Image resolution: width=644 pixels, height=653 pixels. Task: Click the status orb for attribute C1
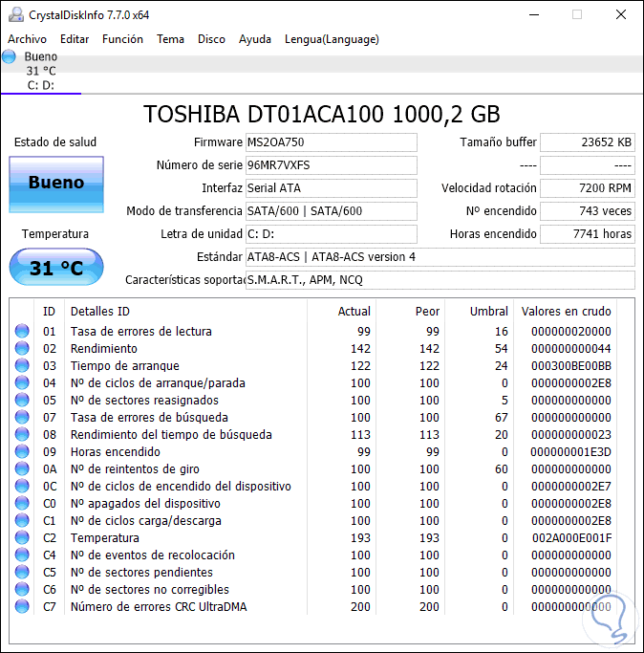22,520
